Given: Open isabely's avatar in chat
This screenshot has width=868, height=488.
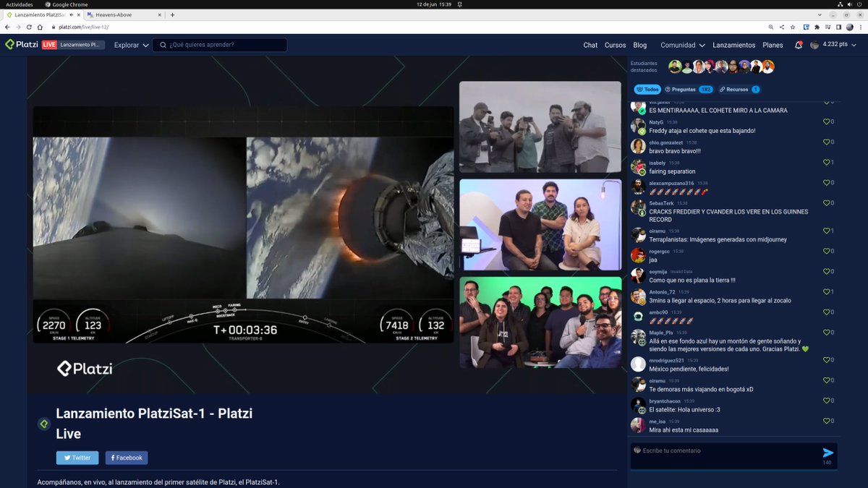Looking at the screenshot, I should pyautogui.click(x=638, y=167).
